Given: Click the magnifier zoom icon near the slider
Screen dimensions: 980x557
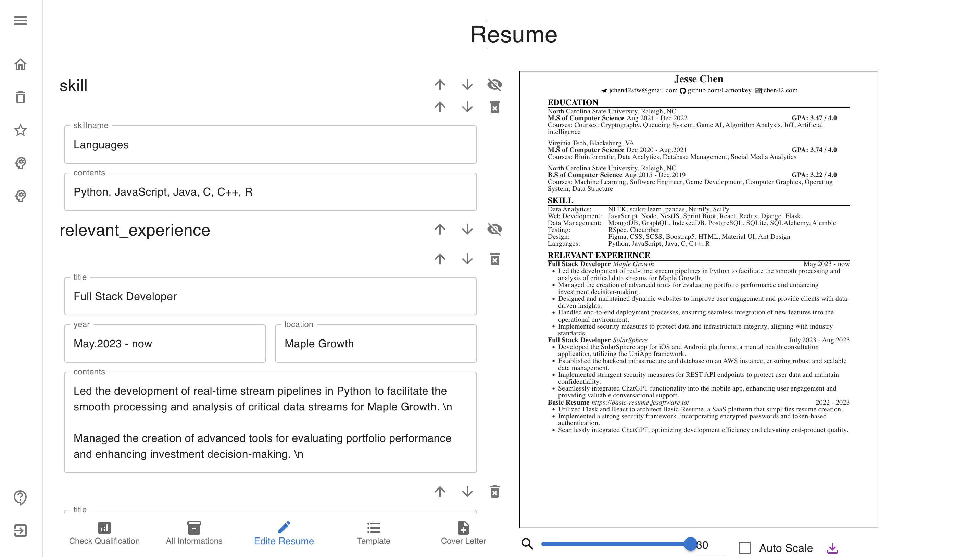Looking at the screenshot, I should tap(527, 543).
